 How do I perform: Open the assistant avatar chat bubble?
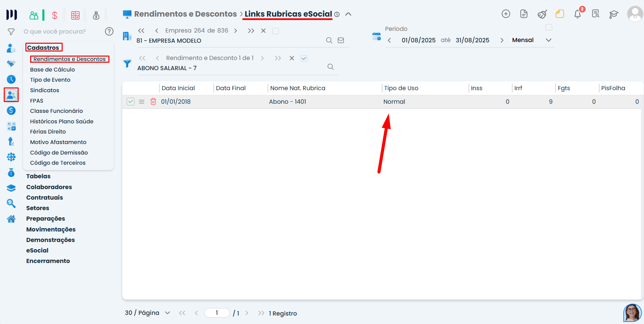632,312
